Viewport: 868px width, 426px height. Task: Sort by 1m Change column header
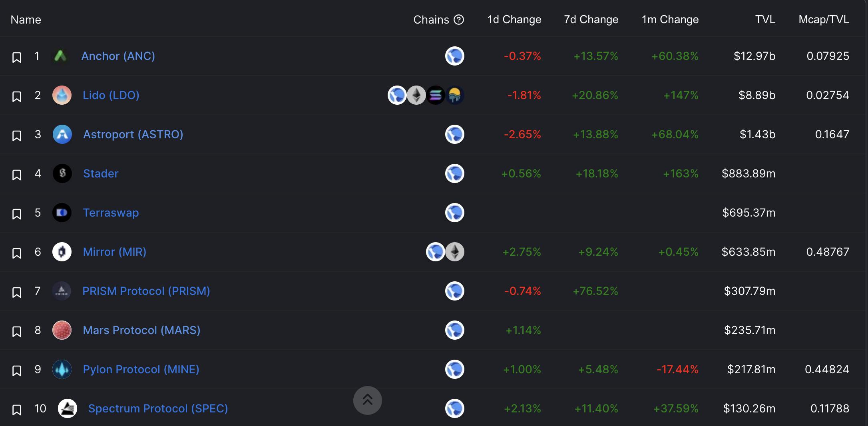[670, 20]
